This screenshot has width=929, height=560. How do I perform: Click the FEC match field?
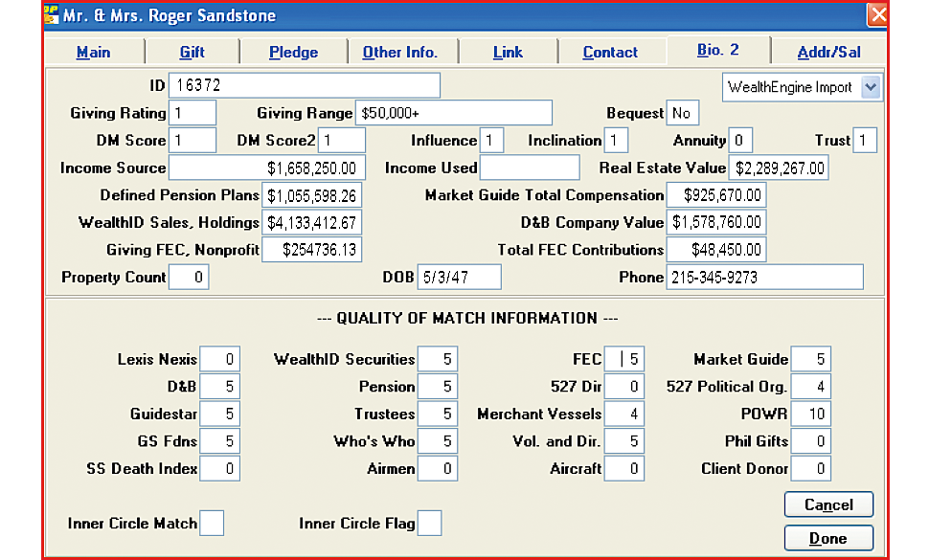pos(624,359)
